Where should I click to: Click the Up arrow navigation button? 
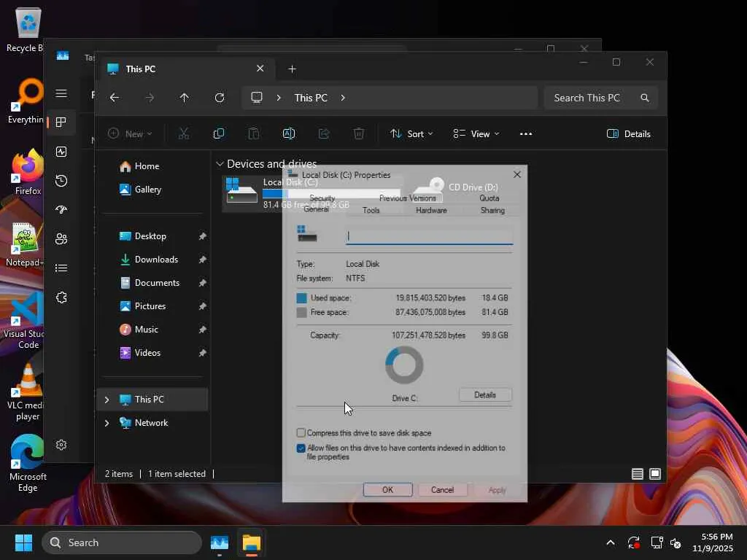[185, 98]
